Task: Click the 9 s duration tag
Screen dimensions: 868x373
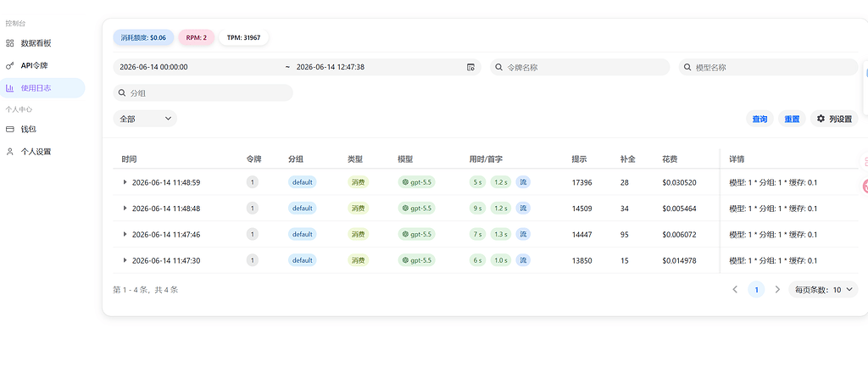Action: click(477, 208)
